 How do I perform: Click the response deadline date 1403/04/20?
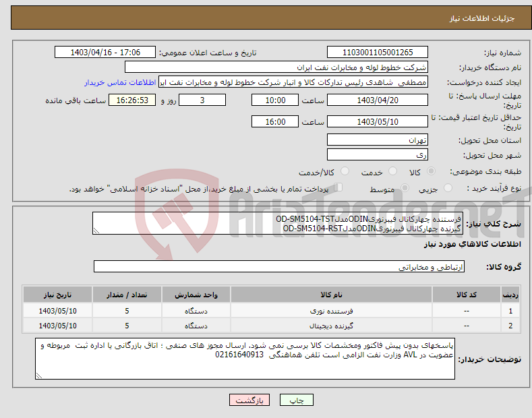coord(378,100)
